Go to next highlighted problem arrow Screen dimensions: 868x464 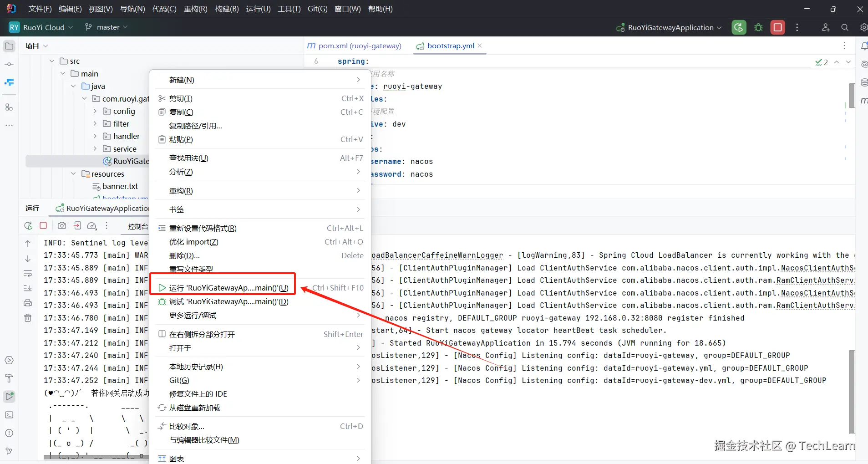(x=848, y=62)
